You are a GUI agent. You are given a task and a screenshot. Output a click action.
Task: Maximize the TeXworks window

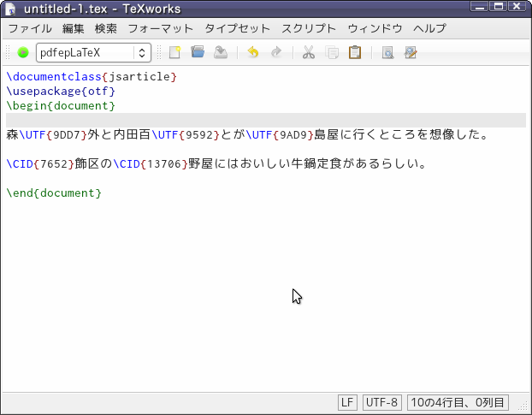[498, 7]
